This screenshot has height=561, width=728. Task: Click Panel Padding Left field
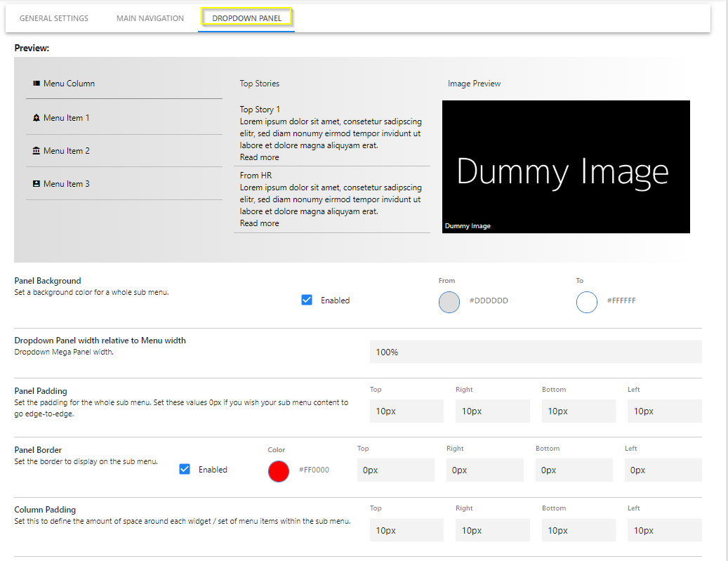[x=665, y=411]
